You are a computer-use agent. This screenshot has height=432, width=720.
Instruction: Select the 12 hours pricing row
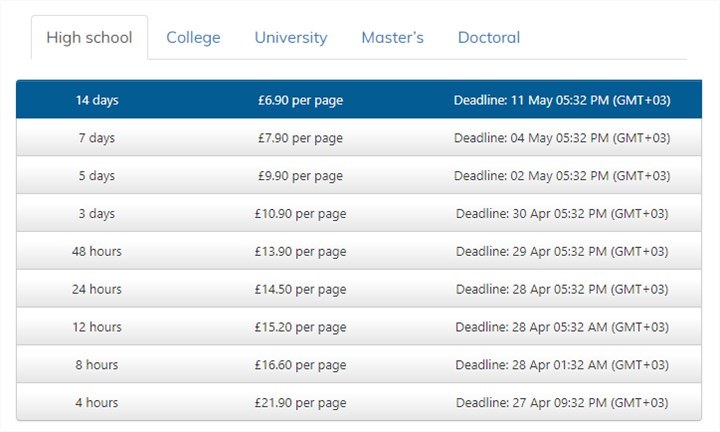pos(359,327)
